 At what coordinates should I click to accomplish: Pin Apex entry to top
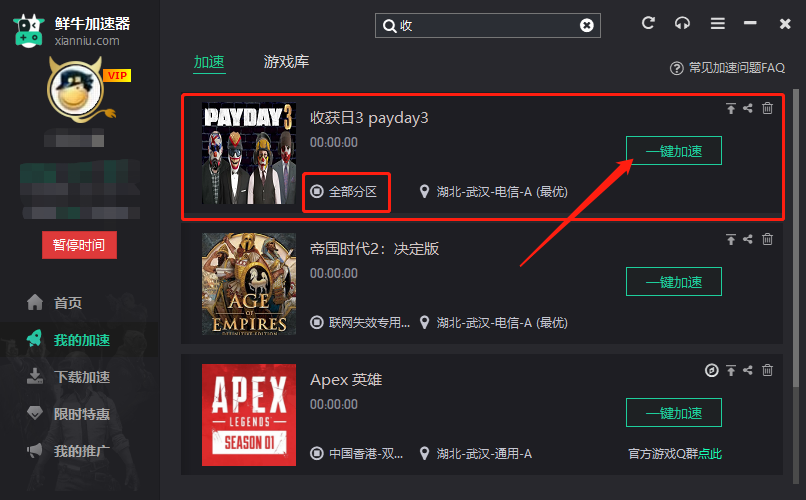pos(730,370)
